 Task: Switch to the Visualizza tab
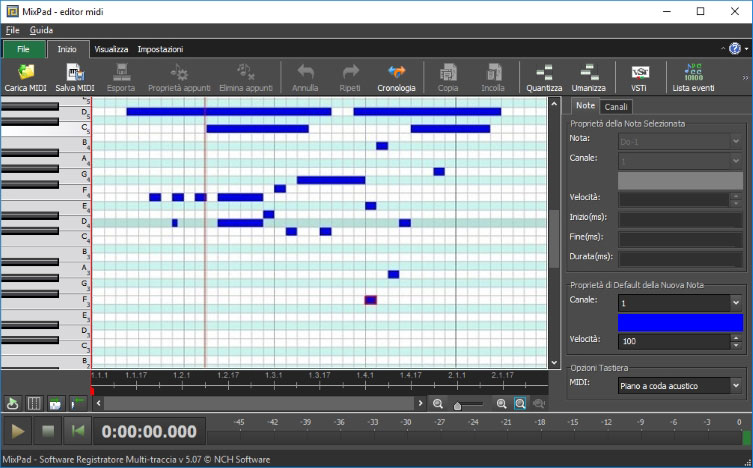(111, 49)
